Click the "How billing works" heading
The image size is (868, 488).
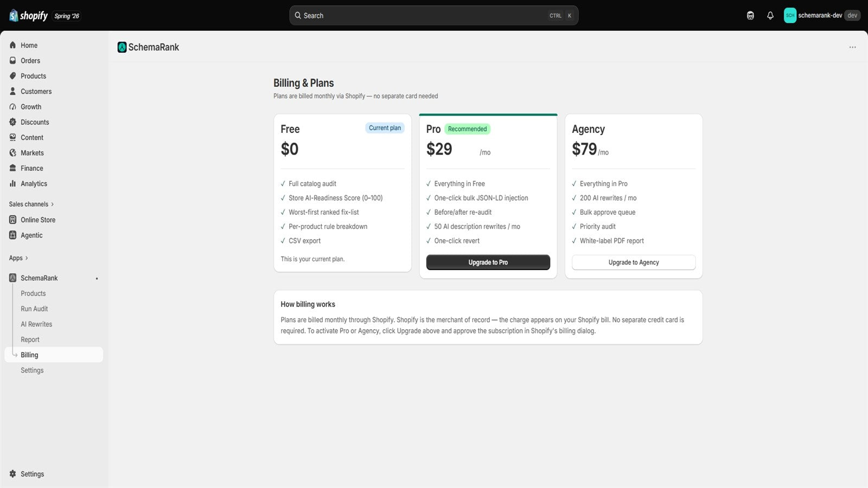tap(308, 304)
